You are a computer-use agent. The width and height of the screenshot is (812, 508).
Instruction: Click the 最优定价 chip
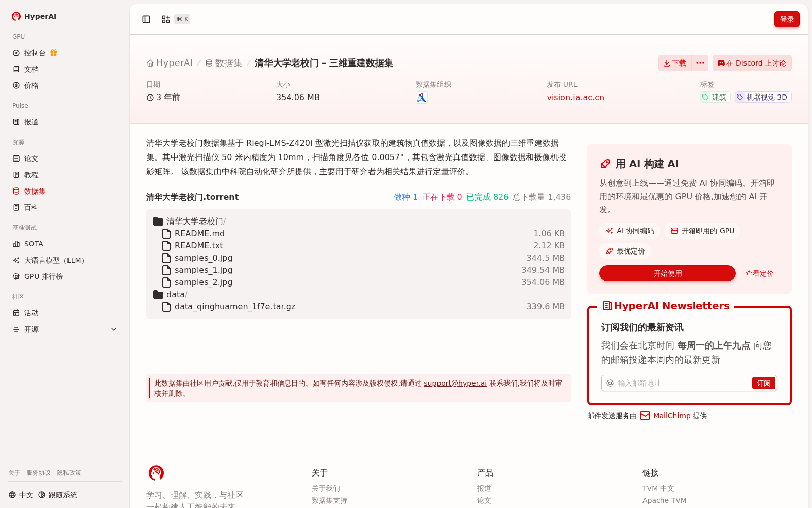(x=625, y=251)
